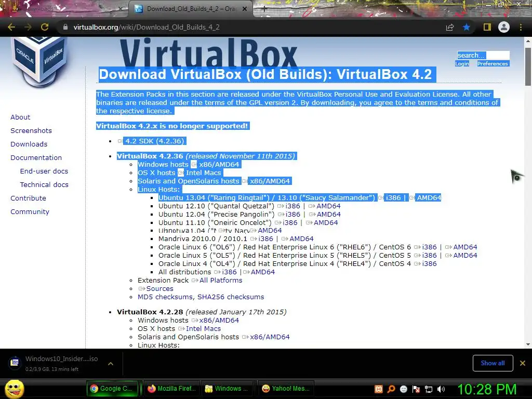
Task: Click the magnifier tray icon
Action: pyautogui.click(x=391, y=389)
